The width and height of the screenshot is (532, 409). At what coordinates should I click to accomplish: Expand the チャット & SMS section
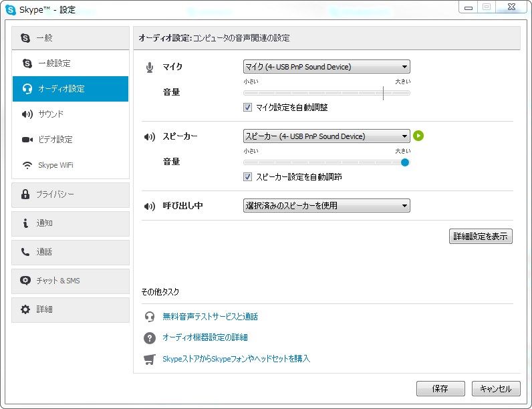[x=71, y=281]
